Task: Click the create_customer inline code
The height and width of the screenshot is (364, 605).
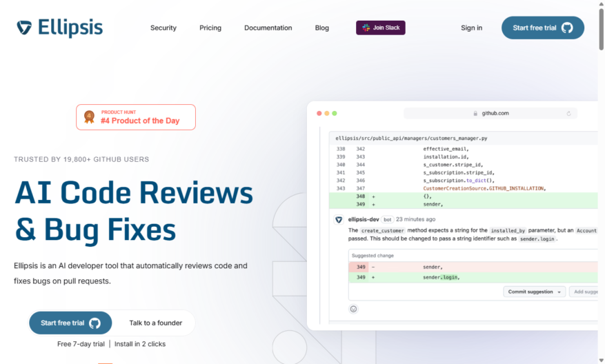Action: (x=382, y=230)
